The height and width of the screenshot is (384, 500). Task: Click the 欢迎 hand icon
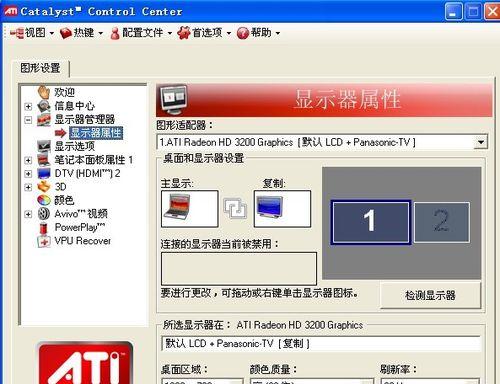click(44, 92)
